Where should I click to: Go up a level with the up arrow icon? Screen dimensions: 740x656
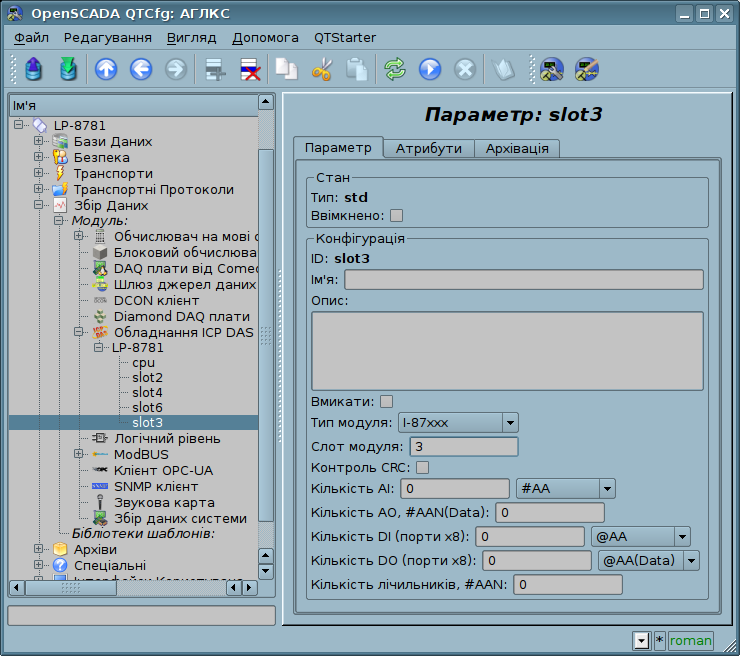[106, 69]
